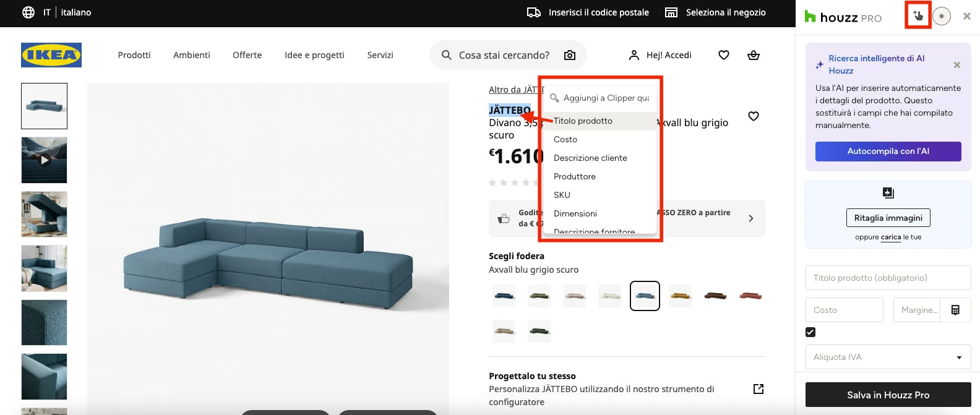980x415 pixels.
Task: Click Seleziona il negozio
Action: click(x=726, y=12)
